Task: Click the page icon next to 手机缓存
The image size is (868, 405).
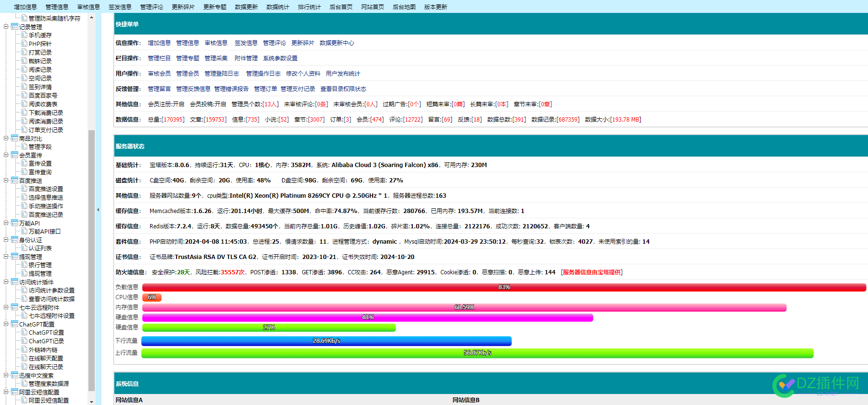Action: click(24, 35)
